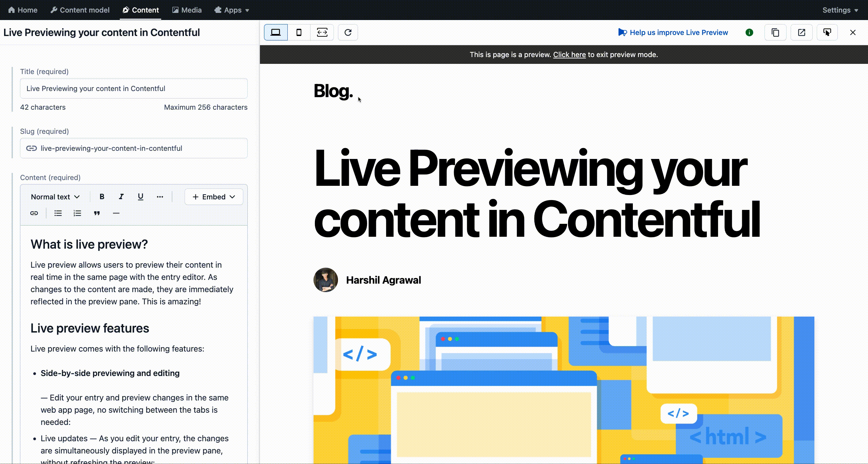Open the Embed dropdown menu
This screenshot has width=868, height=464.
tap(213, 197)
